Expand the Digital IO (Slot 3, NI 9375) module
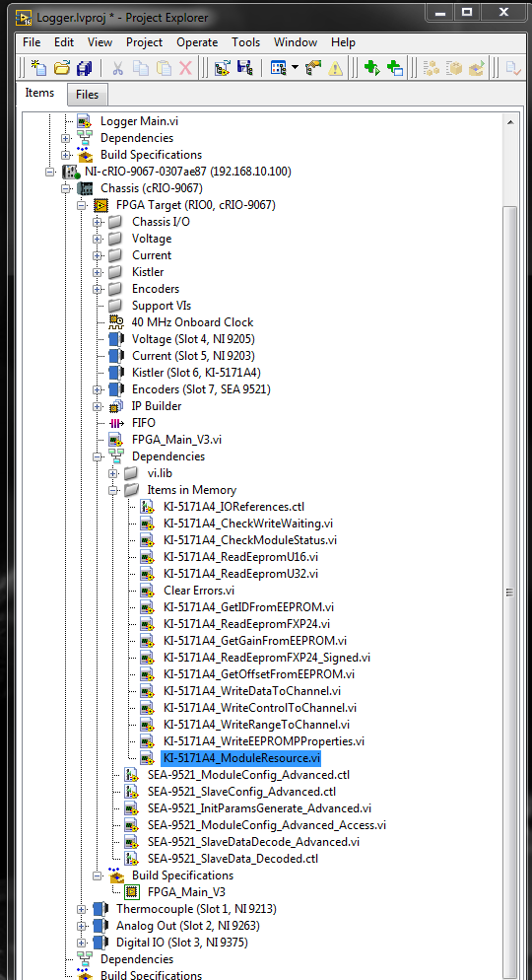Image resolution: width=532 pixels, height=980 pixels. [x=82, y=943]
